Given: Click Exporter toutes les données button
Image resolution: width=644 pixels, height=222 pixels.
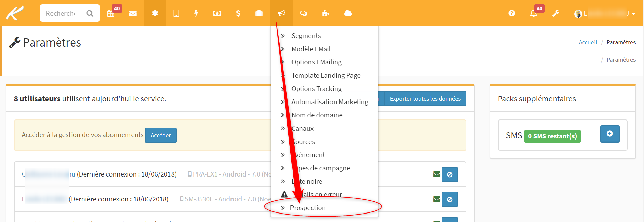Looking at the screenshot, I should (x=425, y=99).
